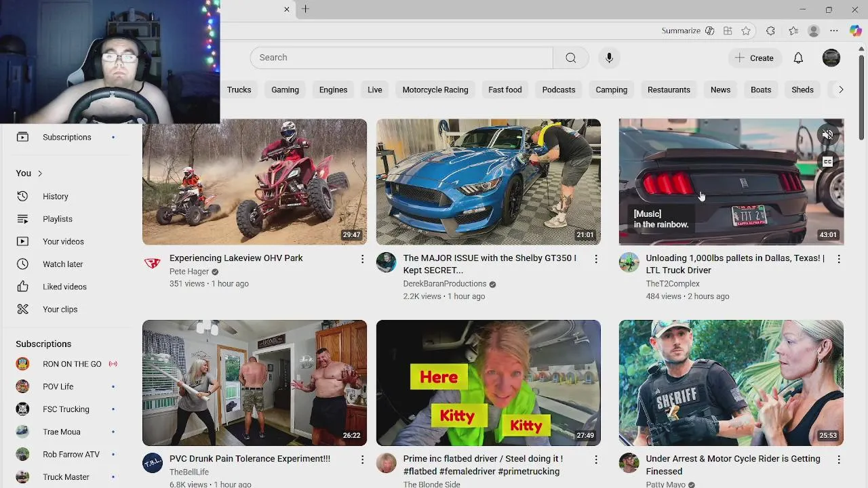Select the Gaming category chip
Image resolution: width=868 pixels, height=488 pixels.
tap(285, 89)
